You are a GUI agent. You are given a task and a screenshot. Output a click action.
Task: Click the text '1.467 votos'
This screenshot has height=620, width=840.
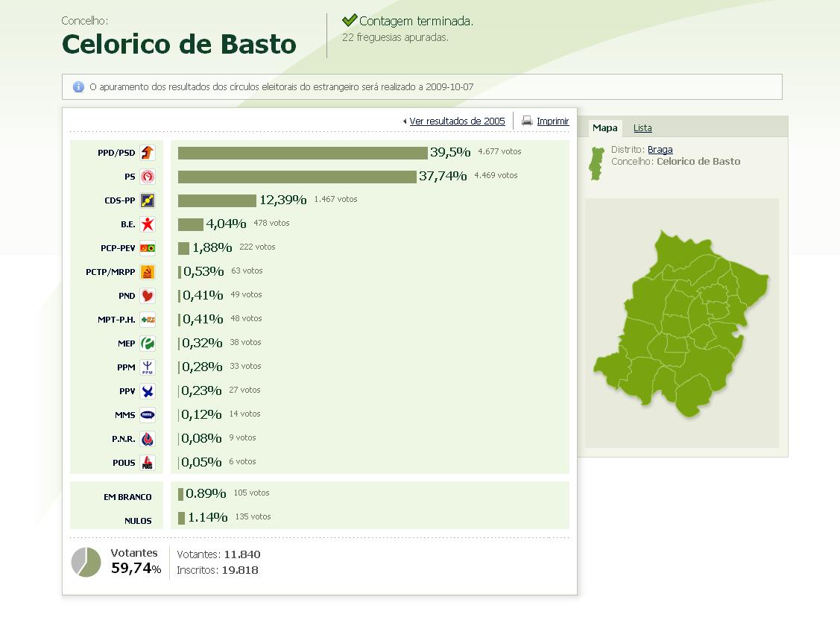335,199
